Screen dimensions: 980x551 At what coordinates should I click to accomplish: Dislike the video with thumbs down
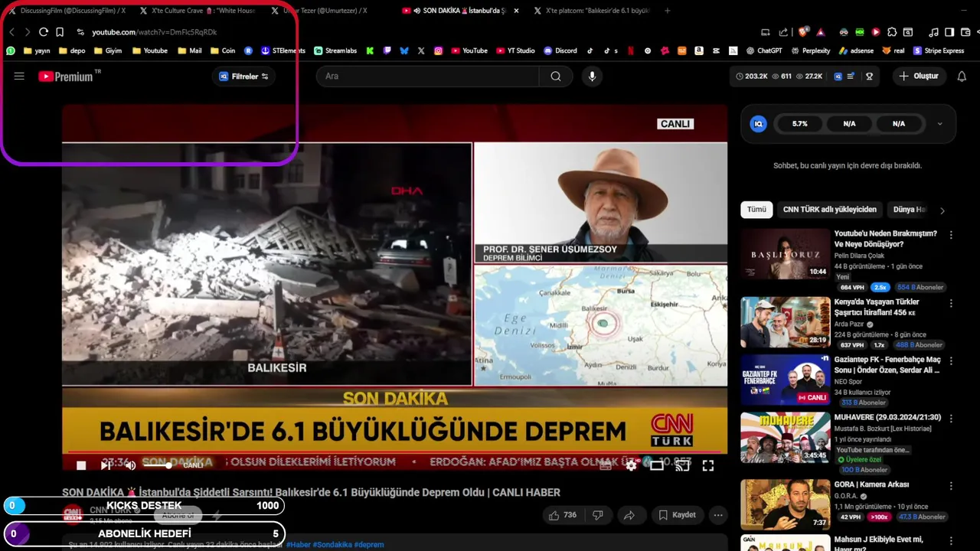(598, 515)
